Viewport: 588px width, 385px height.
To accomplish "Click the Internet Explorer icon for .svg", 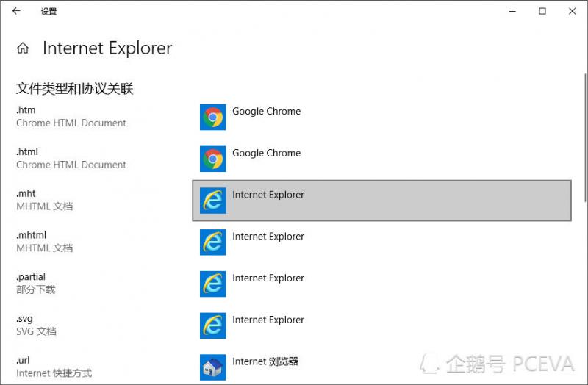I will click(213, 325).
